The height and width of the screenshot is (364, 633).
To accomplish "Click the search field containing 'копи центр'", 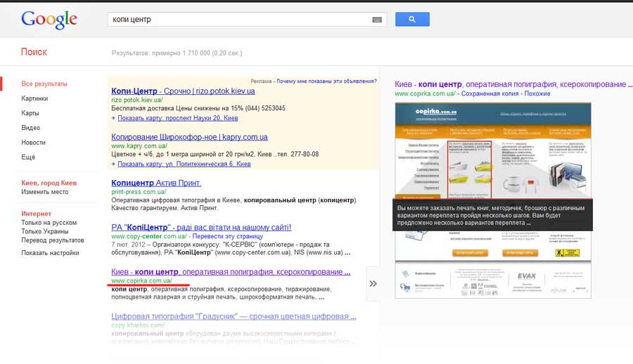I will 247,20.
